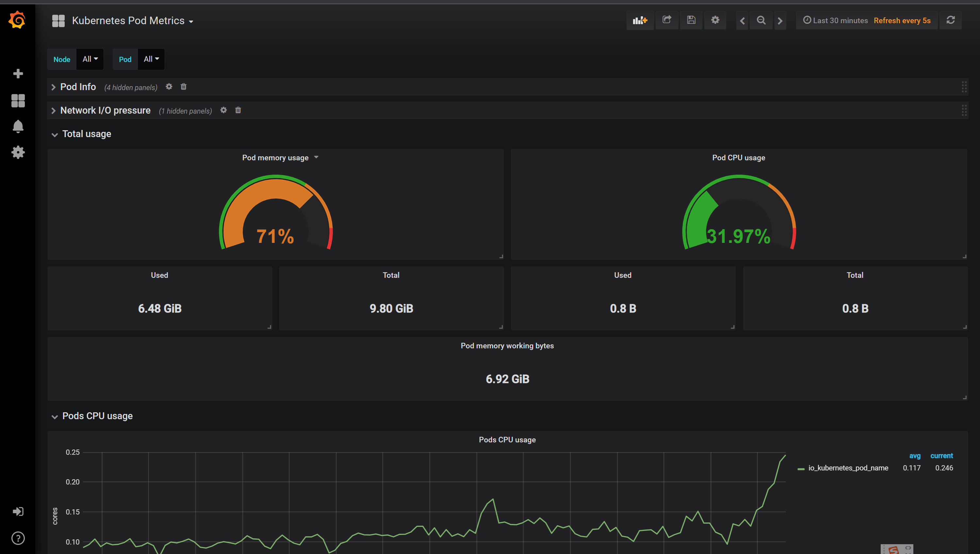Click the dashboard grid icon beside title
980x554 pixels.
click(58, 21)
